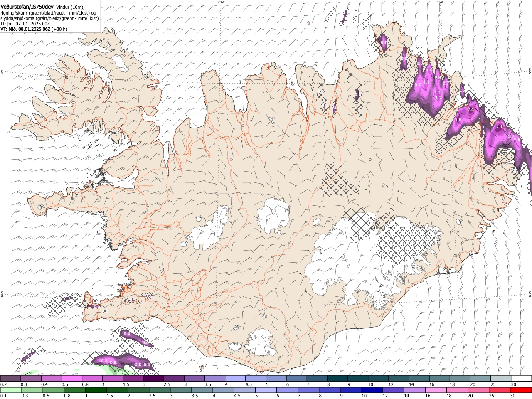Screen dimensions: 532x399
Task: Select violet bottom swatch between 12 and 14
Action: (393, 390)
